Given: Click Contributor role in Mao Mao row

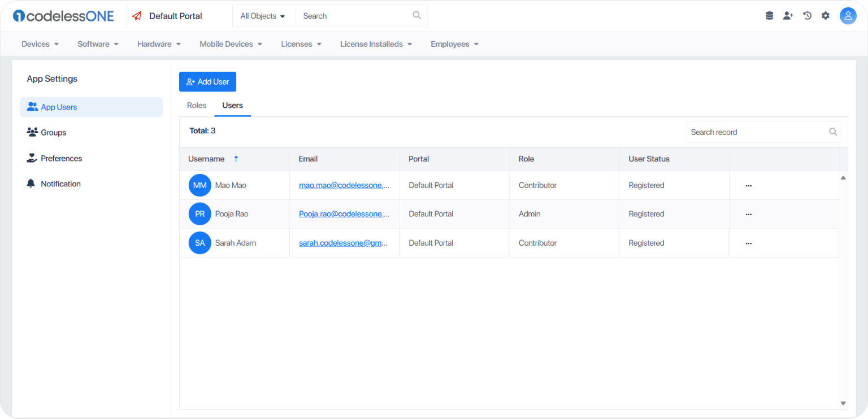Looking at the screenshot, I should (537, 185).
